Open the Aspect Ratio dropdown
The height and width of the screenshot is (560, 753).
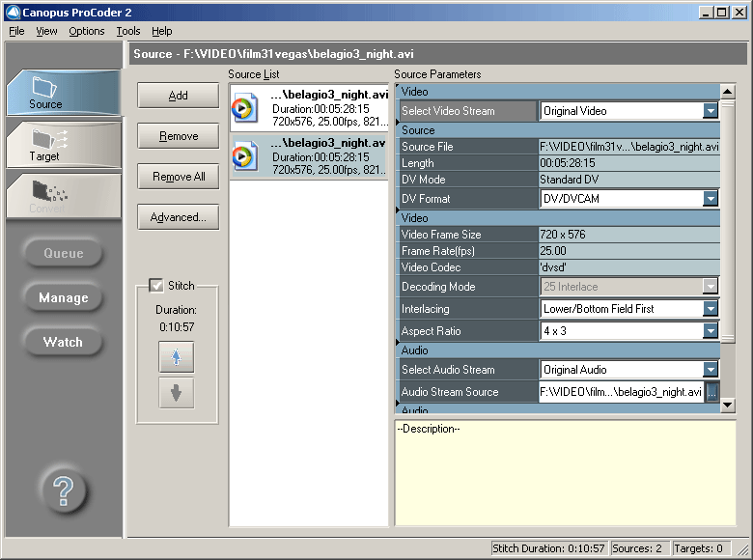(711, 330)
